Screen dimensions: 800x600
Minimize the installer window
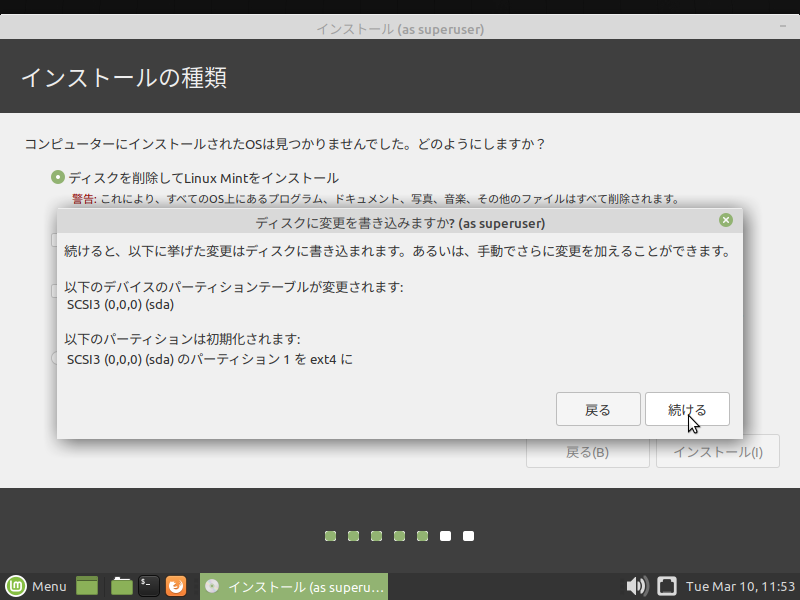point(783,27)
